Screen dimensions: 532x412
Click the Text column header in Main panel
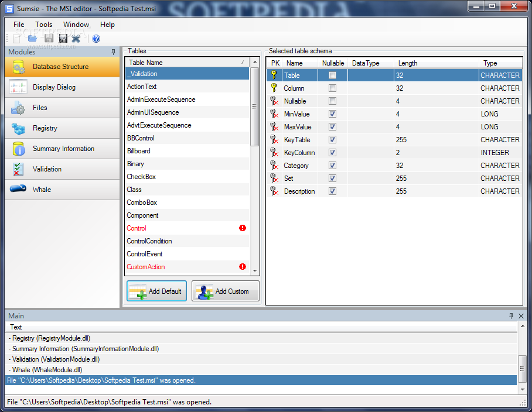(x=261, y=327)
